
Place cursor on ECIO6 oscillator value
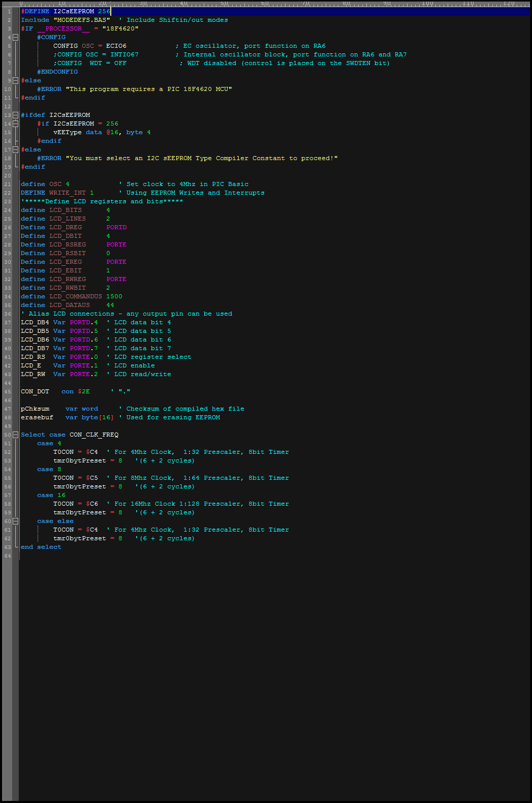point(116,46)
